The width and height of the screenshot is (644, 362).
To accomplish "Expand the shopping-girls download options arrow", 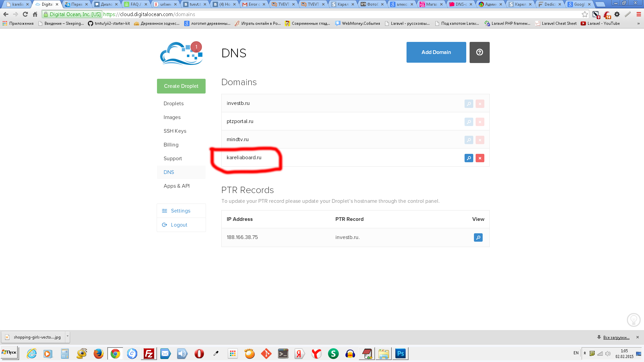I will (x=67, y=337).
